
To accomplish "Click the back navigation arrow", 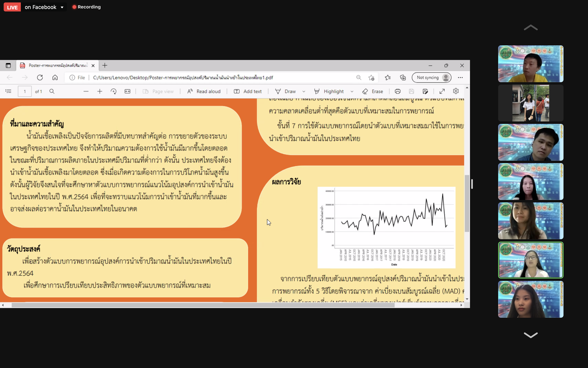I will [9, 77].
